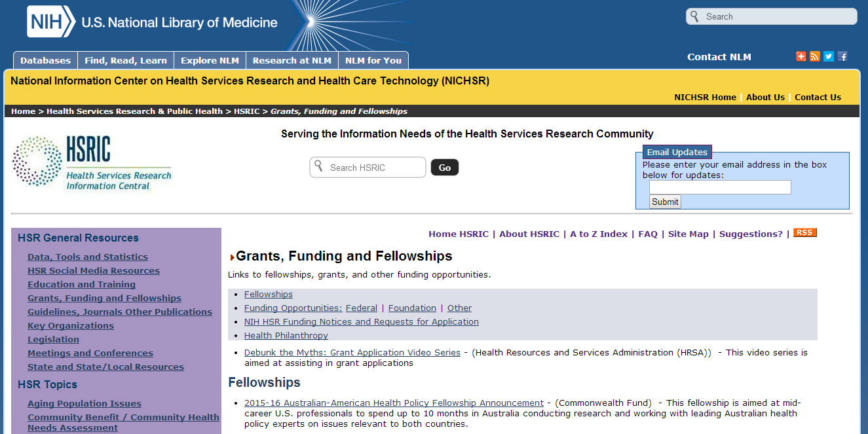Open Debunk the Myths video series link

coord(352,352)
